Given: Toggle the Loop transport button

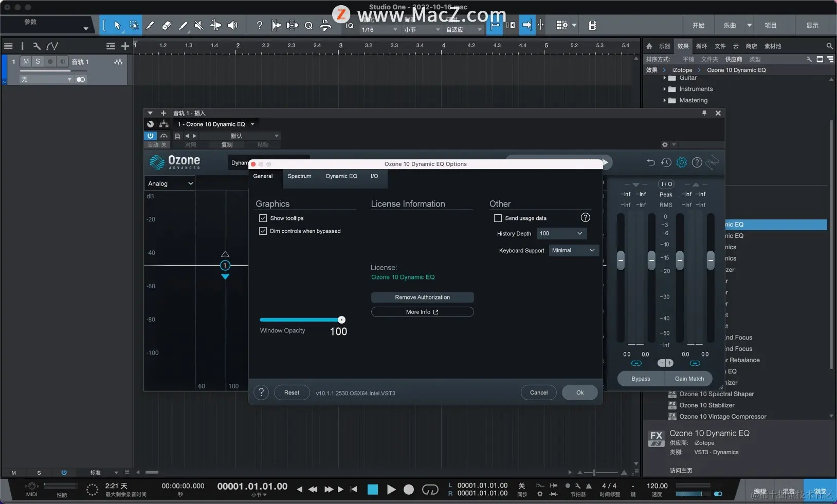Looking at the screenshot, I should [430, 490].
